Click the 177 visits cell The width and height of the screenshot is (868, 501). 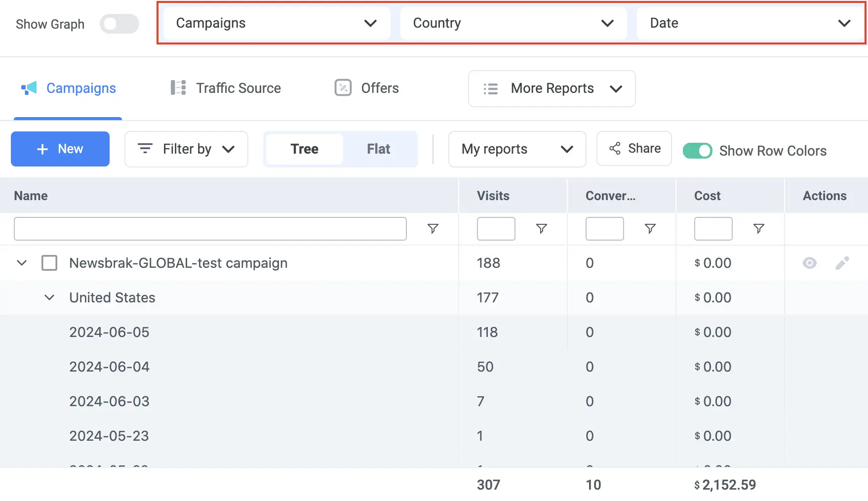point(488,297)
